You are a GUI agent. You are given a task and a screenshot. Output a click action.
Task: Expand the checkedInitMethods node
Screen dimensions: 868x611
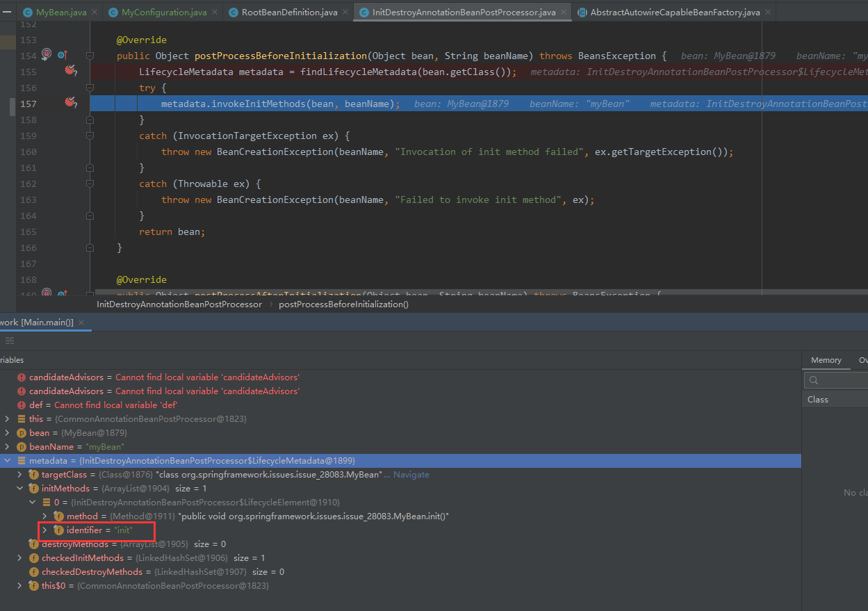(20, 558)
